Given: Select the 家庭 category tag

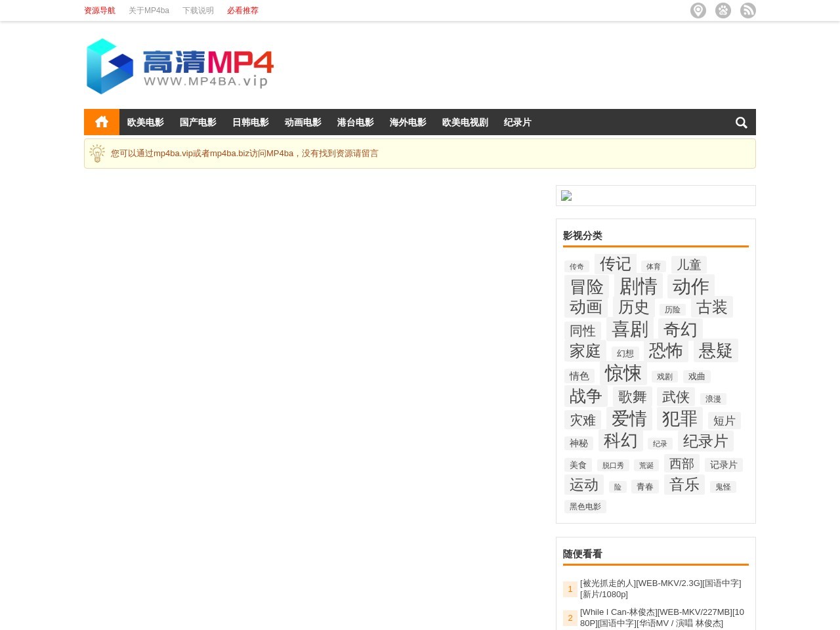Looking at the screenshot, I should 585,351.
